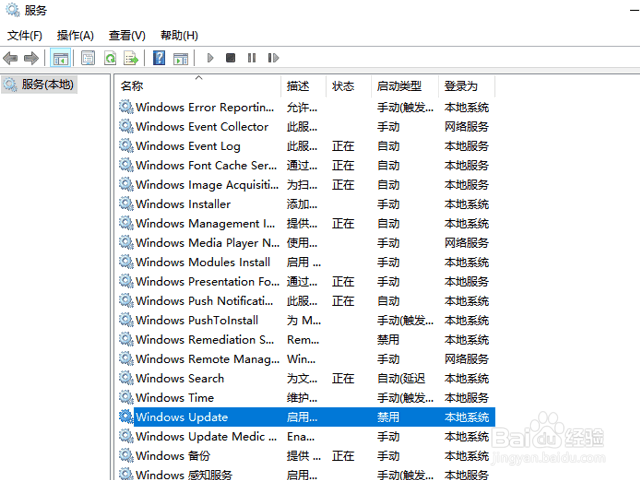This screenshot has width=640, height=480.
Task: Select the Windows Search service name
Action: (x=180, y=378)
